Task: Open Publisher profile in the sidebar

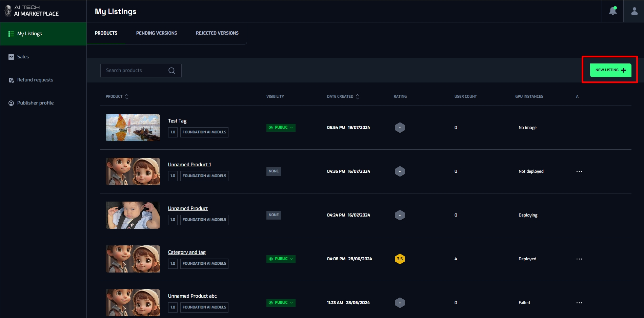Action: (x=35, y=103)
